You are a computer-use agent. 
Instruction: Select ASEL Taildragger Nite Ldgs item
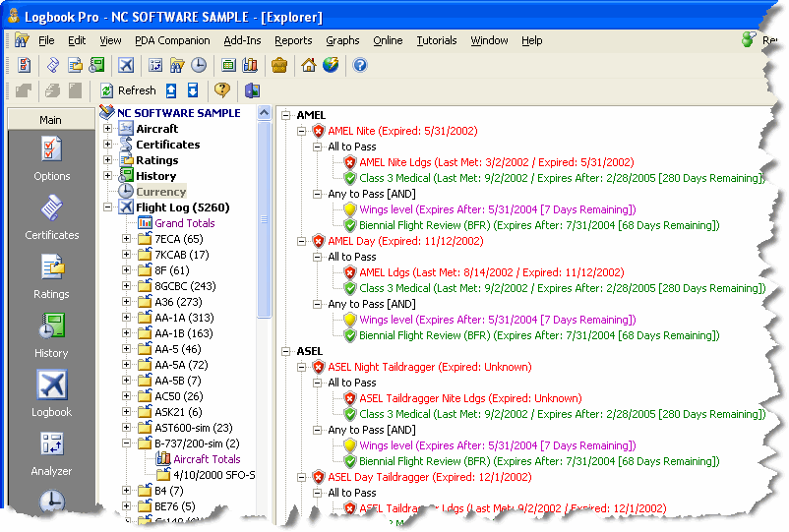point(470,398)
